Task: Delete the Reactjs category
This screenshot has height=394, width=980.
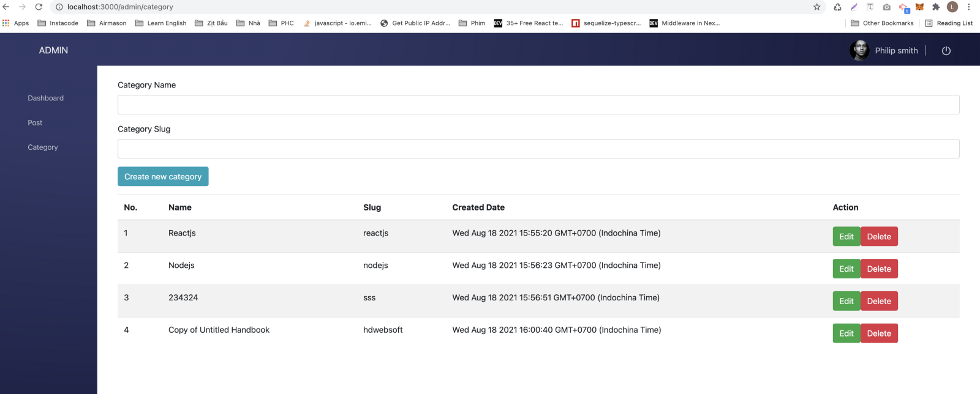Action: coord(879,237)
